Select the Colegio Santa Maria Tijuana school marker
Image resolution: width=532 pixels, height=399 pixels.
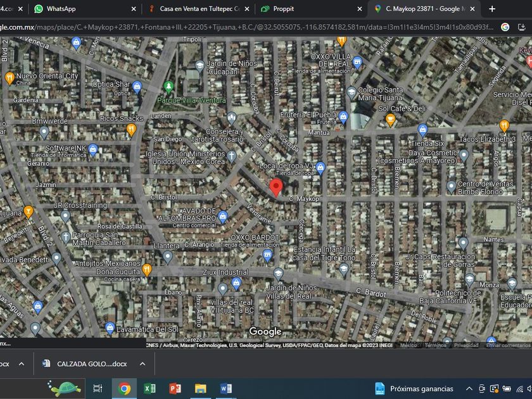[352, 94]
